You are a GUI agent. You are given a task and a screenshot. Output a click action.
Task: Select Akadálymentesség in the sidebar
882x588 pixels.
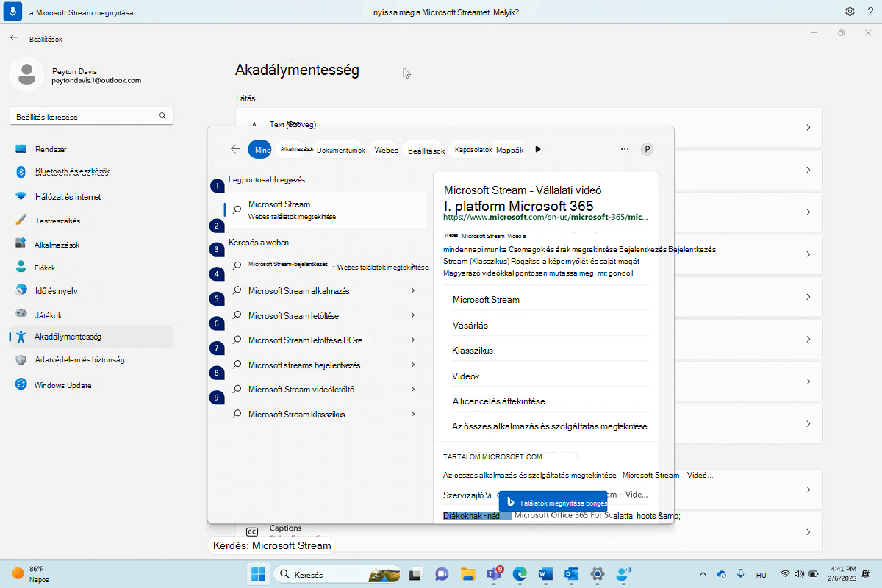pyautogui.click(x=92, y=337)
